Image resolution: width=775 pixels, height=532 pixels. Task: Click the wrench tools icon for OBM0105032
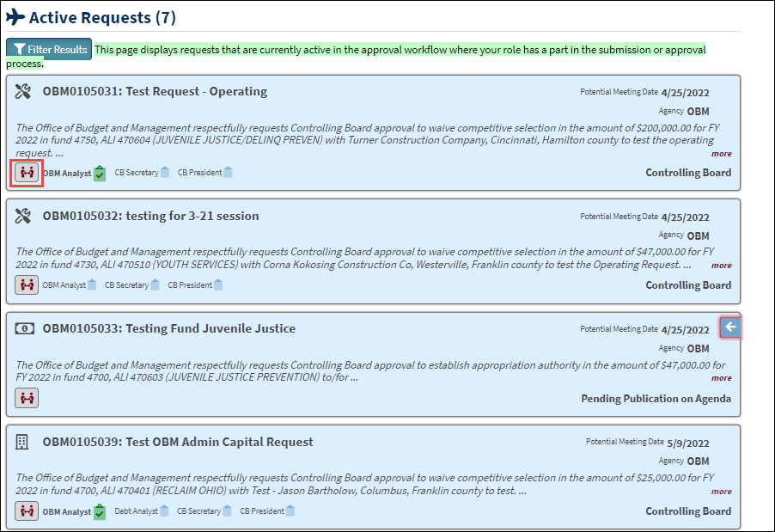(23, 216)
